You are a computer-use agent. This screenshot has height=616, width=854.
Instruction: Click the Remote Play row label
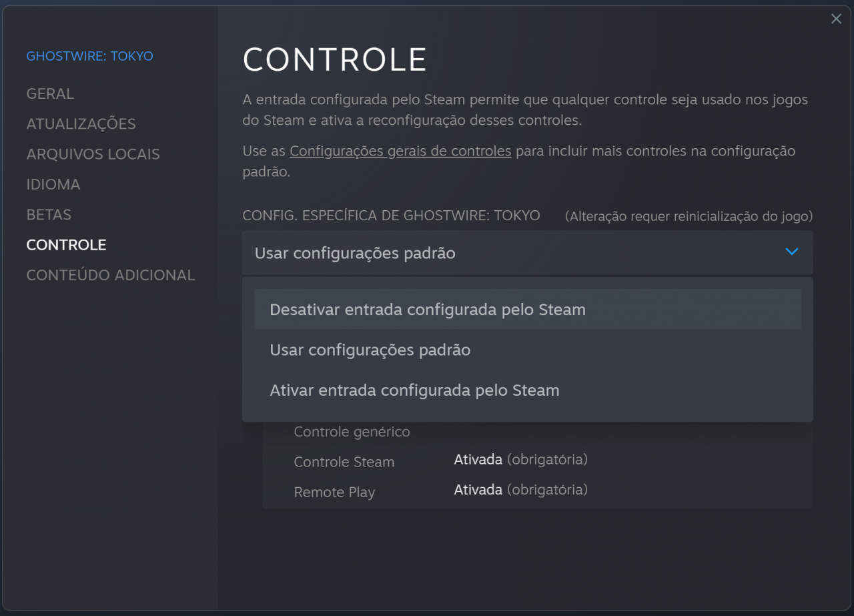[x=334, y=493]
